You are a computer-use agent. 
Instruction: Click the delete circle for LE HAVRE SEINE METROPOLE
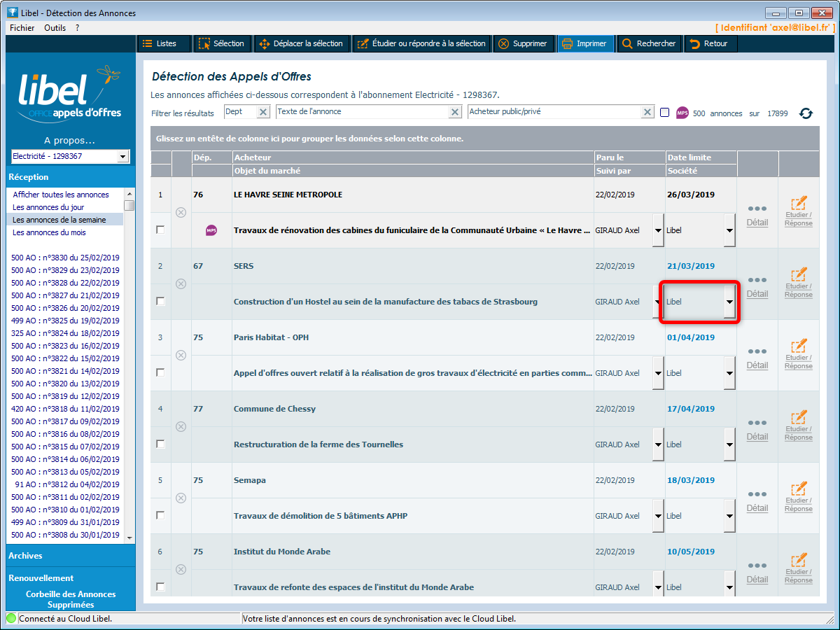pyautogui.click(x=181, y=212)
